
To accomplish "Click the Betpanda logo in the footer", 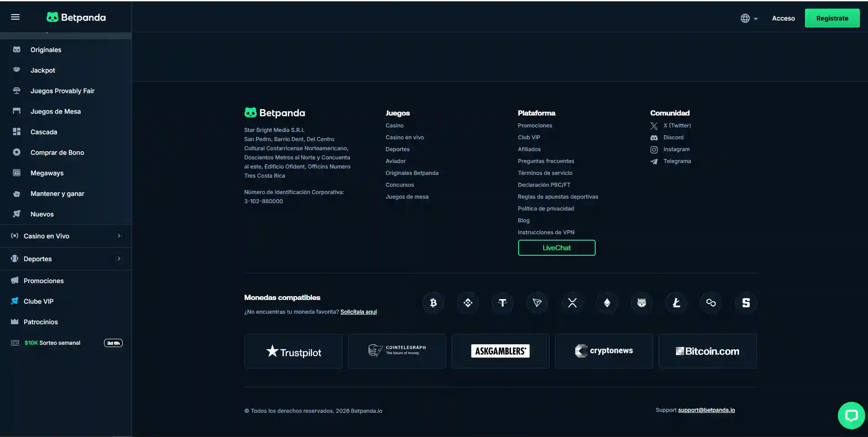I will tap(275, 113).
